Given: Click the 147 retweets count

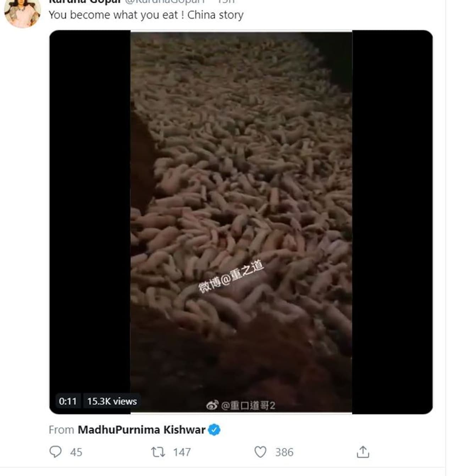Looking at the screenshot, I should 182,452.
